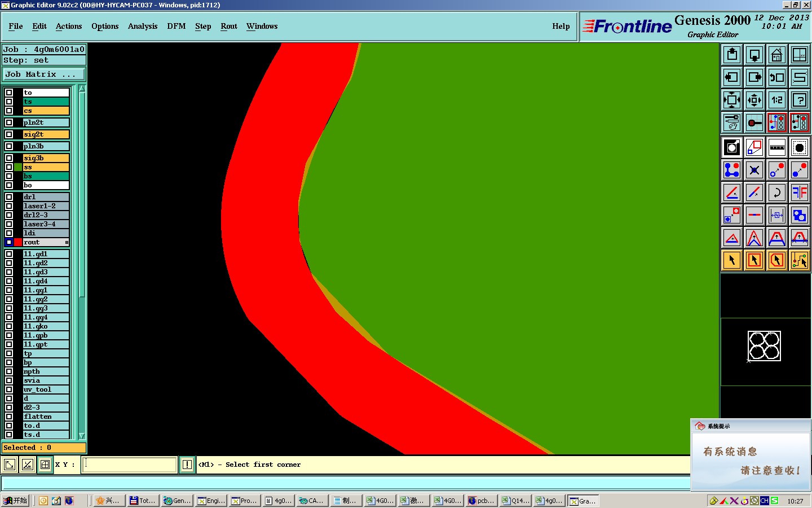Screen dimensions: 812x508
Task: Toggle the 'drl' layer checkbox
Action: [x=9, y=197]
